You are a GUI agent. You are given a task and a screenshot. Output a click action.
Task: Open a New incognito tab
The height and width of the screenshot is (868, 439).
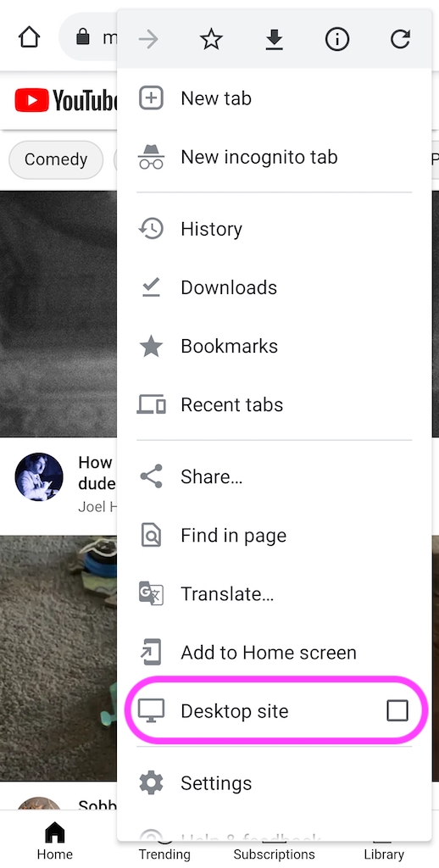tap(274, 157)
